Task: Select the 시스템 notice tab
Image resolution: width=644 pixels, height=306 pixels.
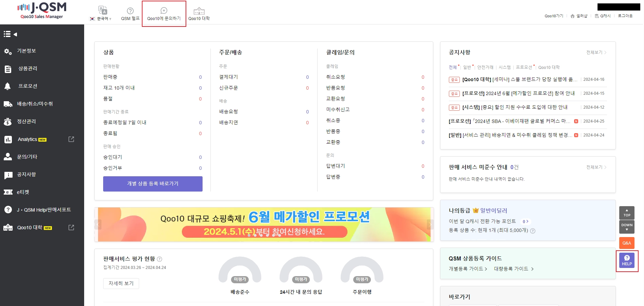Action: pos(505,67)
